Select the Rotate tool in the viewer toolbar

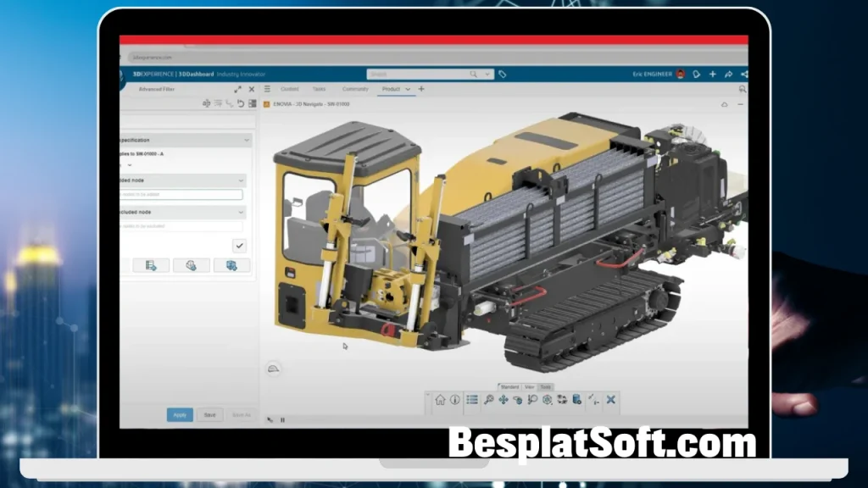coord(516,398)
